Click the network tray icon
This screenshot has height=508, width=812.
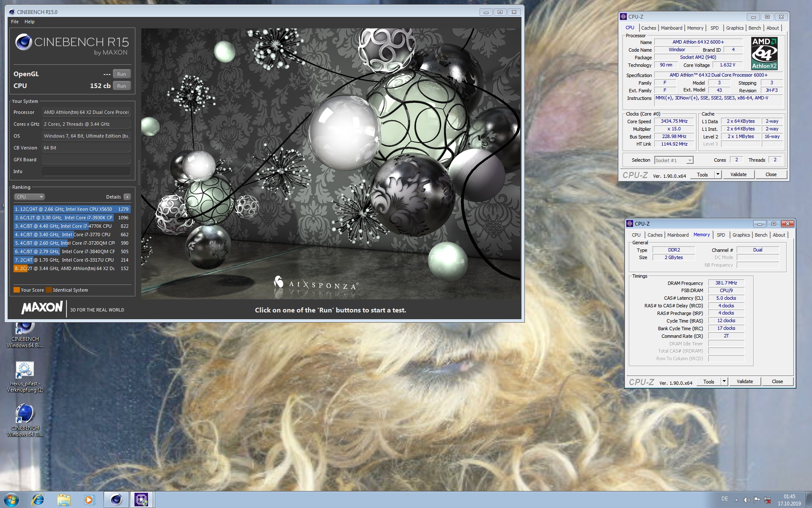[x=767, y=500]
